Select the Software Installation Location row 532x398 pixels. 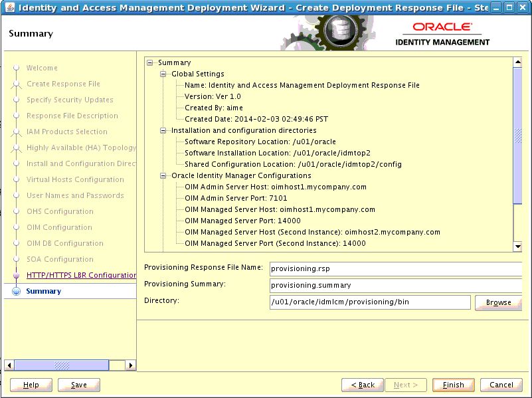tap(278, 153)
